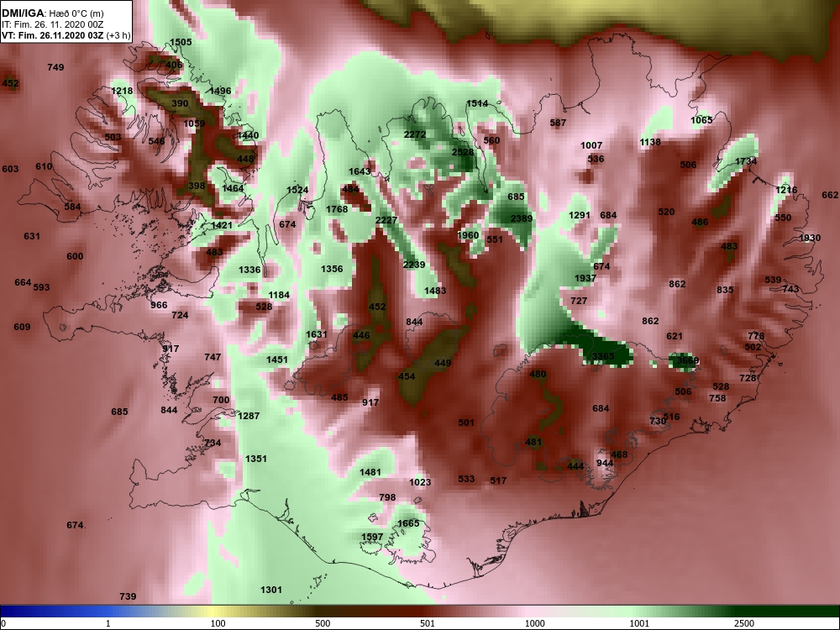The width and height of the screenshot is (840, 630).
Task: Select the map value 1451
Action: click(277, 360)
